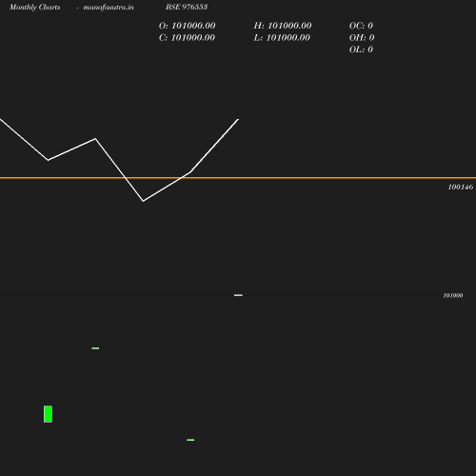Screen dimensions: 476x476
Task: Click the '101000' price axis label
Action: tap(452, 295)
